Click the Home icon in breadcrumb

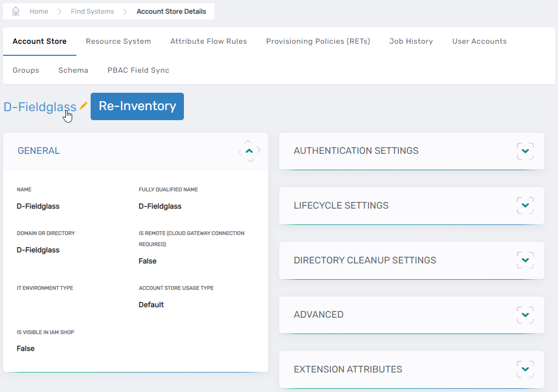pos(16,11)
